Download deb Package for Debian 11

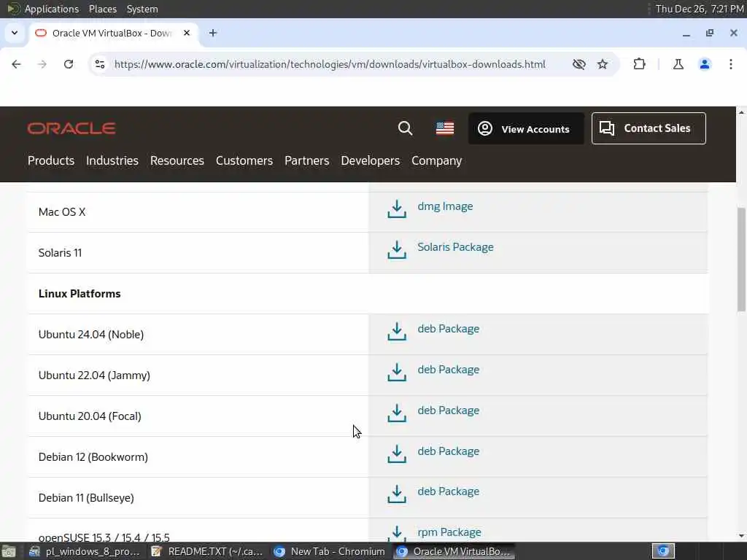tap(449, 491)
